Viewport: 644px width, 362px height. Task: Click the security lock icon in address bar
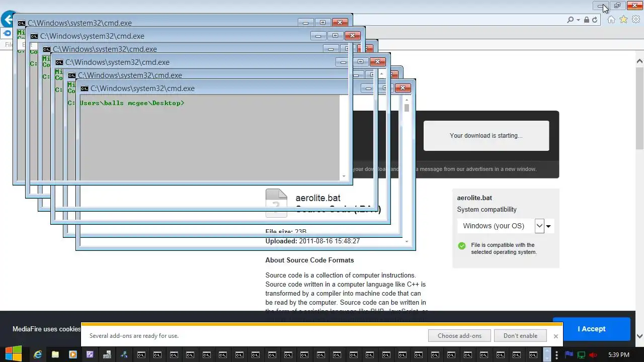587,20
